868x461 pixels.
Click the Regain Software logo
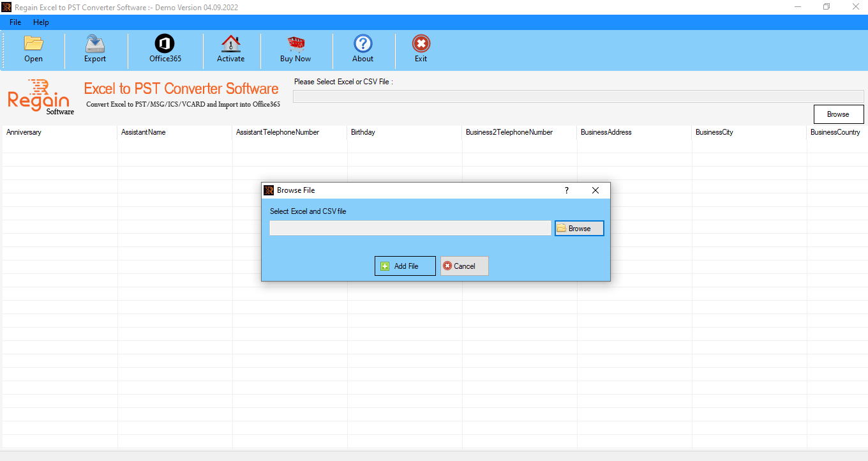40,98
